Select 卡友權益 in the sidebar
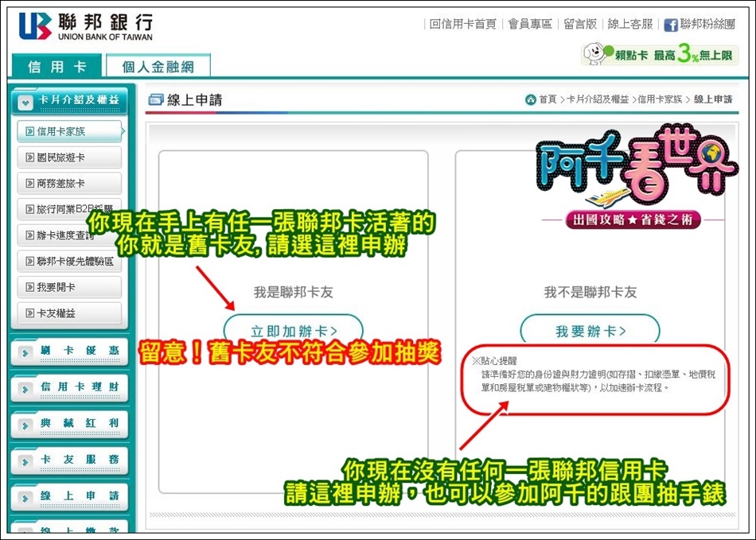Viewport: 756px width, 540px height. point(69,313)
